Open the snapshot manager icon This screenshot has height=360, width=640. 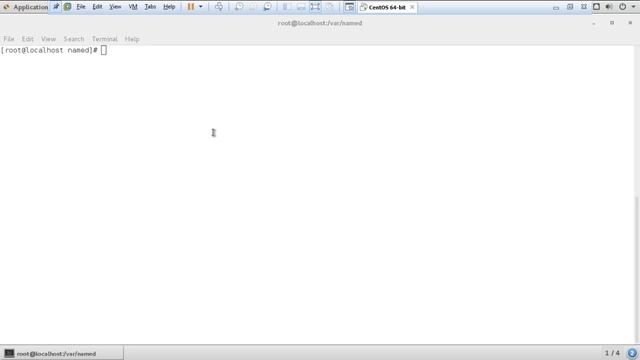(267, 7)
